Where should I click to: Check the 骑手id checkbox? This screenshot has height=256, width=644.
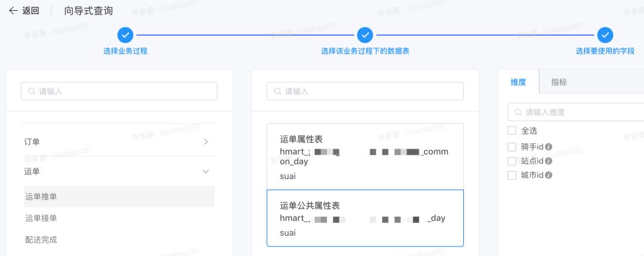(512, 147)
